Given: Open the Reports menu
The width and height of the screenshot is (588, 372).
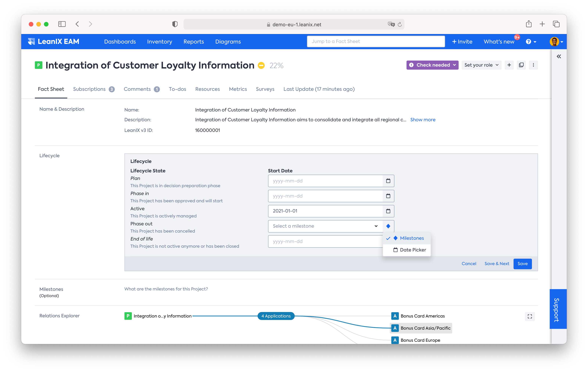Looking at the screenshot, I should 194,42.
